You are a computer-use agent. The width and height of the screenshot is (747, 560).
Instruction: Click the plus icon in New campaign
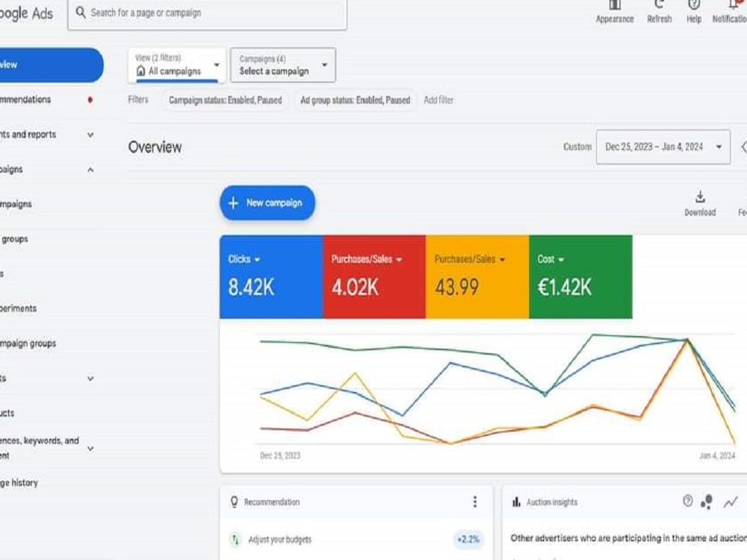tap(233, 203)
